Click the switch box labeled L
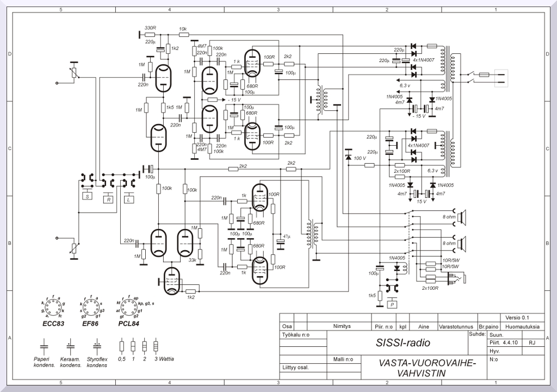 [129, 199]
